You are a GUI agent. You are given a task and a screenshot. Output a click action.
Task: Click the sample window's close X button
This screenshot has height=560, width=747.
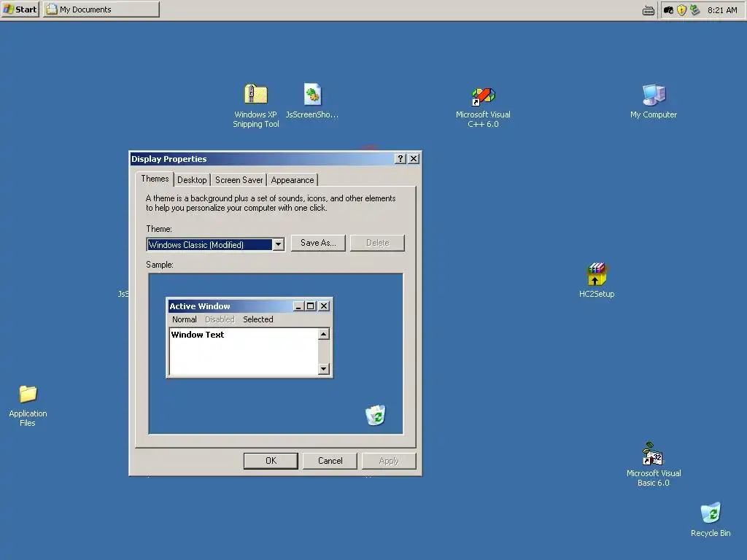(324, 306)
